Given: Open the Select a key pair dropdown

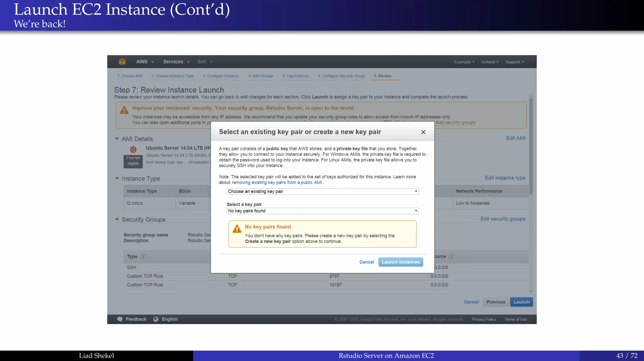Looking at the screenshot, I should pyautogui.click(x=323, y=211).
